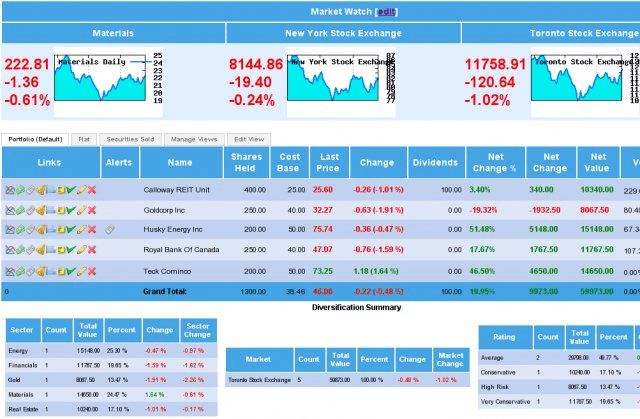The width and height of the screenshot is (640, 419).
Task: Click the 222.81 Materials value
Action: (27, 64)
